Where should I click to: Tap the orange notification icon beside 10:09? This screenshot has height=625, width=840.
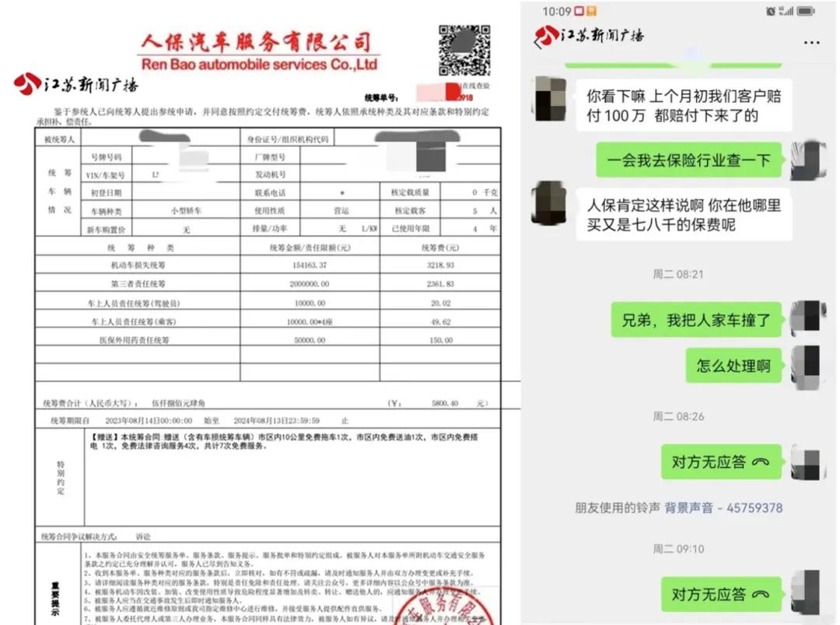(591, 11)
